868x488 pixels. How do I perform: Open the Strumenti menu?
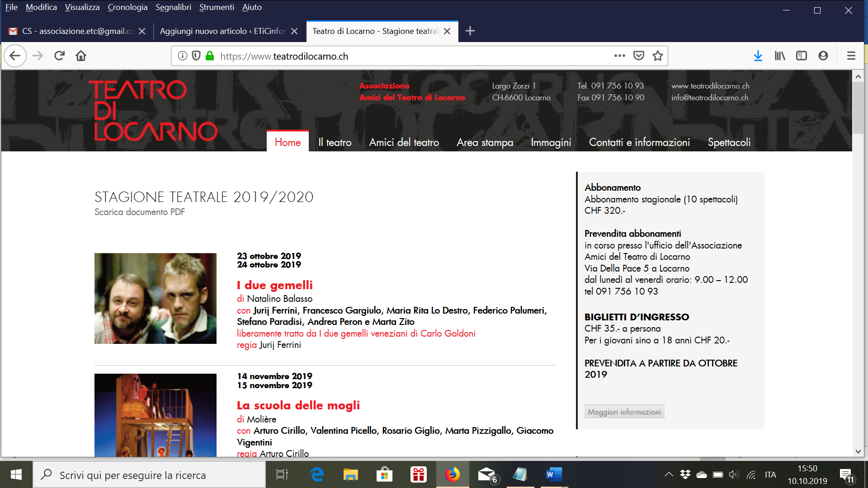[217, 7]
